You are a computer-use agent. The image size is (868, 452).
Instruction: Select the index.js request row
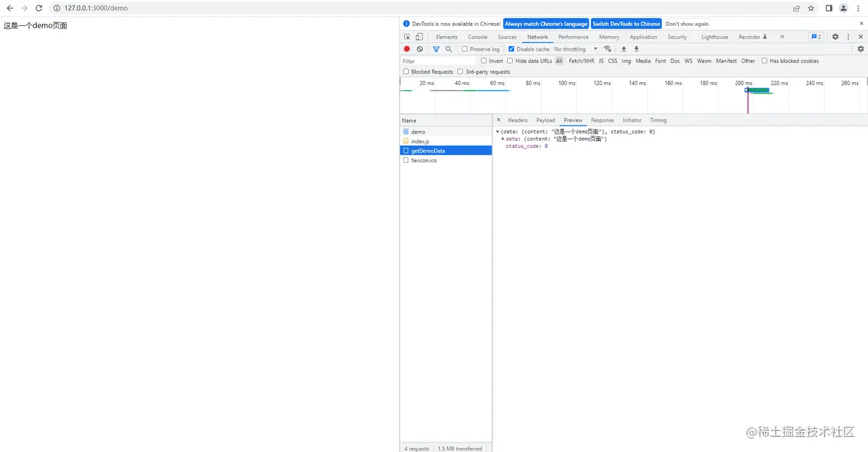(x=446, y=141)
